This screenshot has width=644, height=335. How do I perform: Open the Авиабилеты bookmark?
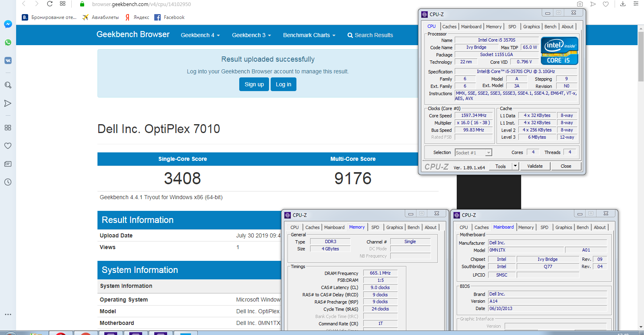coord(100,17)
